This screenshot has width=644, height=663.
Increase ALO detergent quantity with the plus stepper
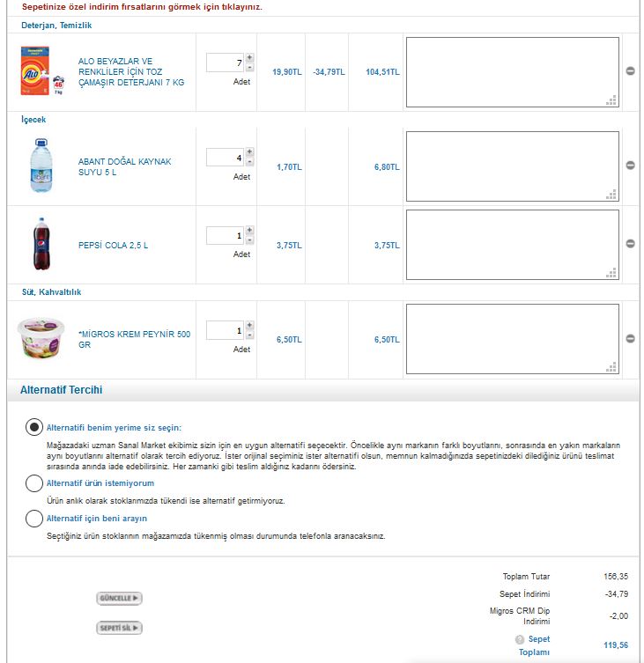(249, 57)
